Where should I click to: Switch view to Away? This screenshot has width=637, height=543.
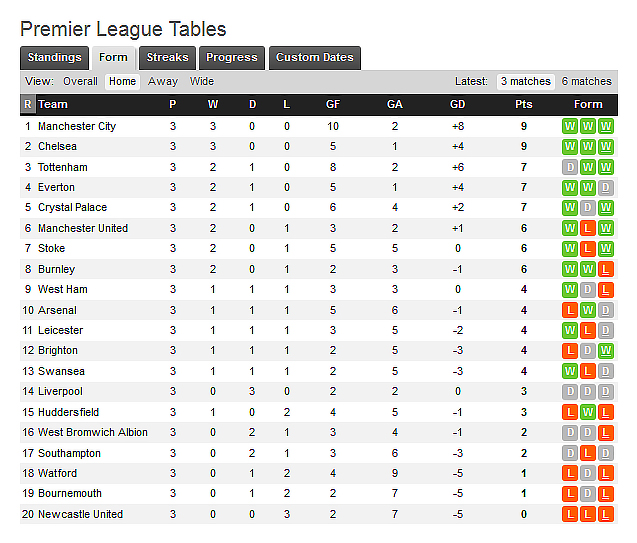pyautogui.click(x=163, y=82)
